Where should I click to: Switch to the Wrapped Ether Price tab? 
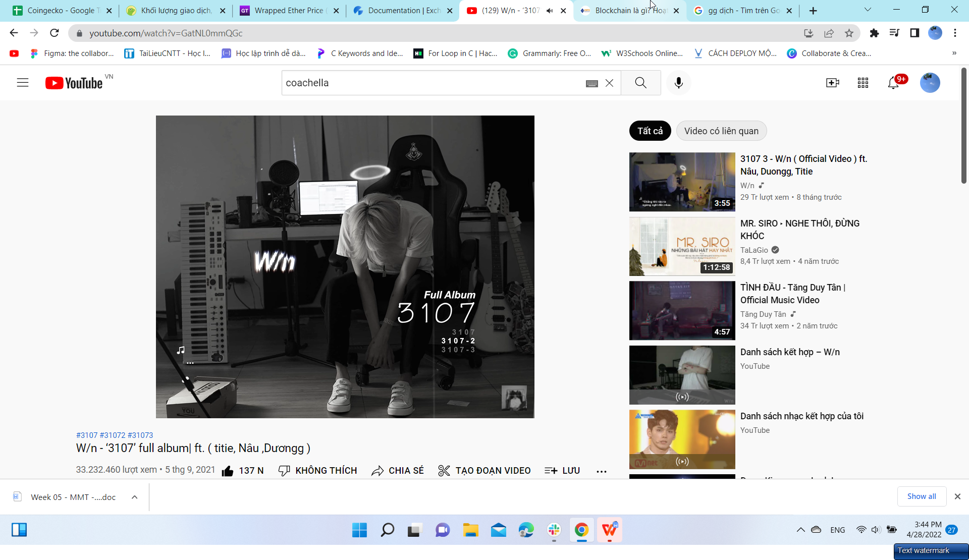[x=289, y=11]
